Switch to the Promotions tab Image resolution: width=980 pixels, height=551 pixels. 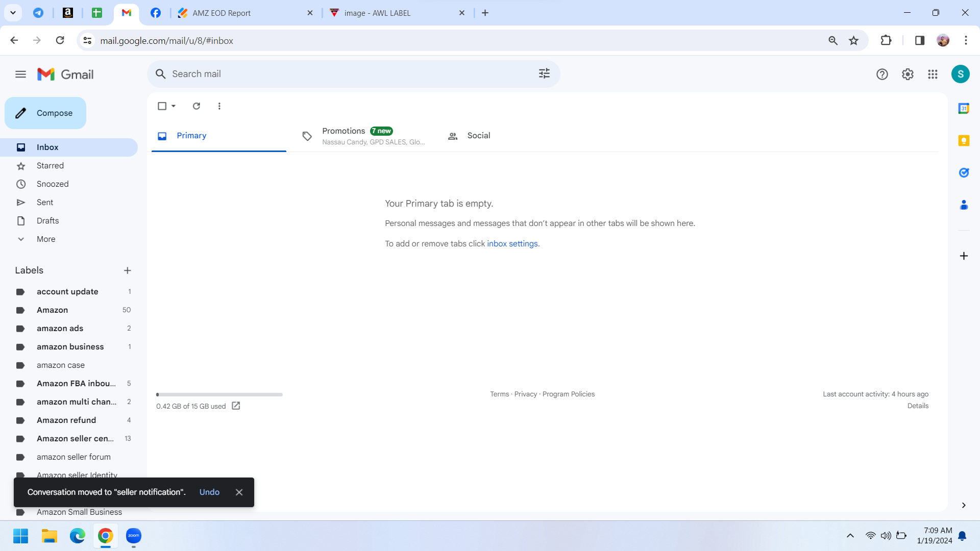click(363, 136)
